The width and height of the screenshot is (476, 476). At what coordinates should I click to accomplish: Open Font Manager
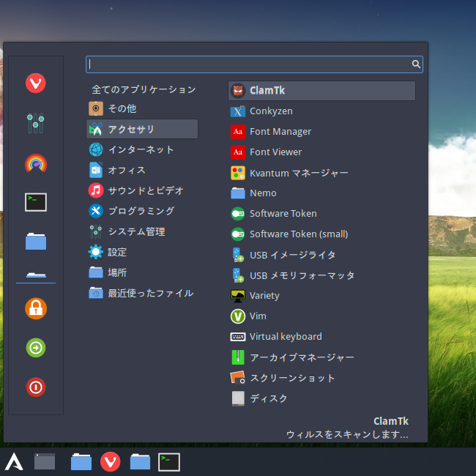point(321,131)
